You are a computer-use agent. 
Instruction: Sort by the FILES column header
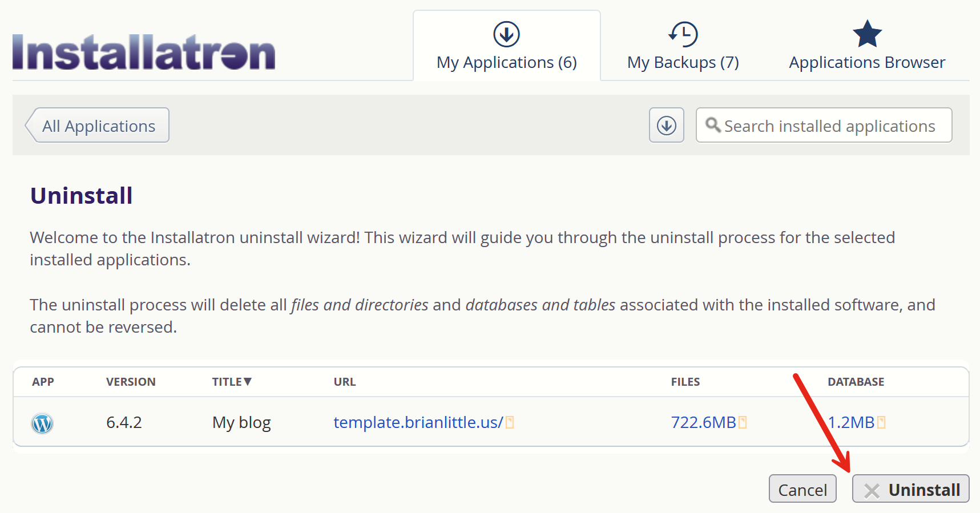click(685, 382)
